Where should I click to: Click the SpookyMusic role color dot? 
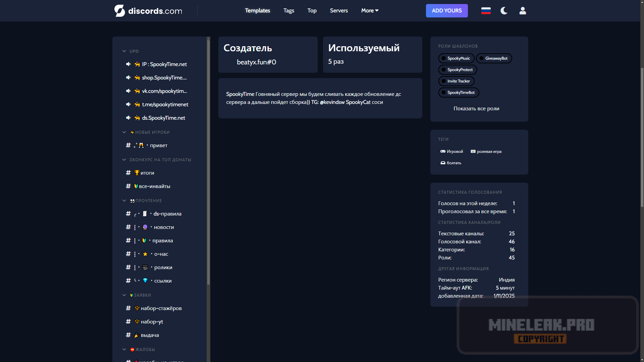[x=443, y=58]
